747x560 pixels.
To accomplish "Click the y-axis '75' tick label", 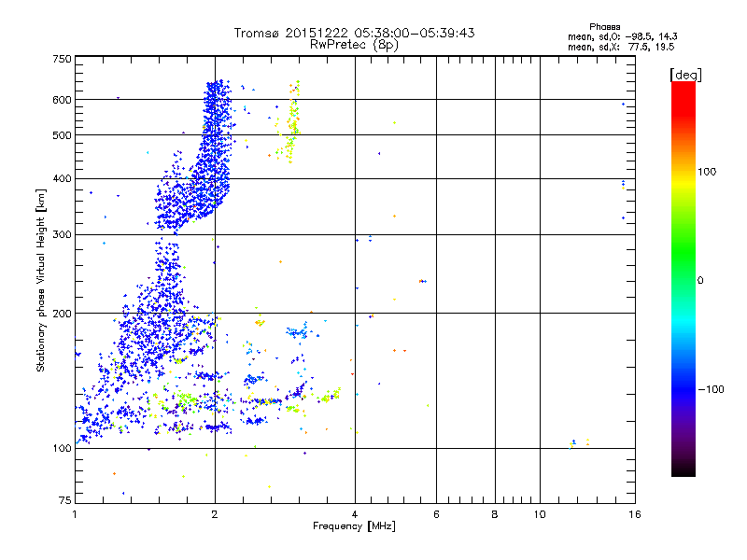I will point(65,500).
